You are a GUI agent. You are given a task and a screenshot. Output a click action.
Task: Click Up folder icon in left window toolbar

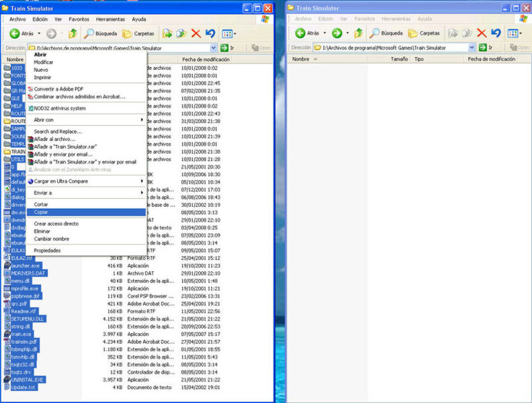72,33
